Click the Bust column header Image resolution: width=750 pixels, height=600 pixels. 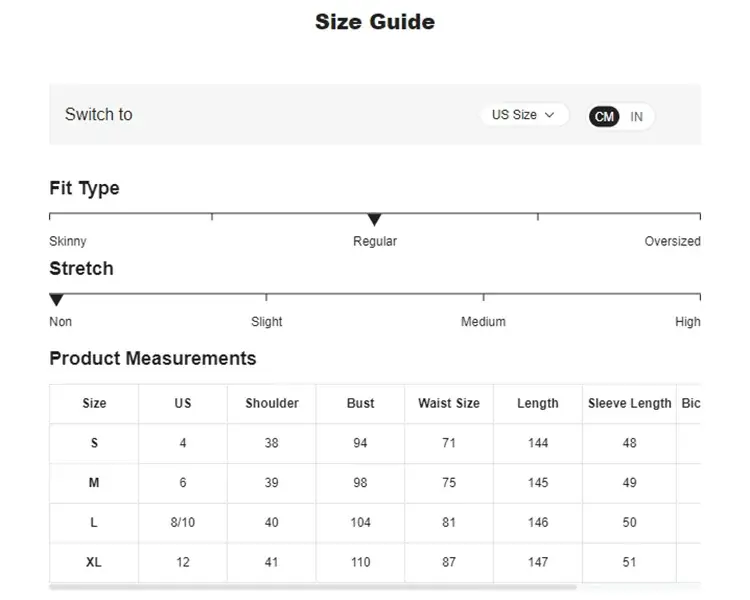click(360, 403)
